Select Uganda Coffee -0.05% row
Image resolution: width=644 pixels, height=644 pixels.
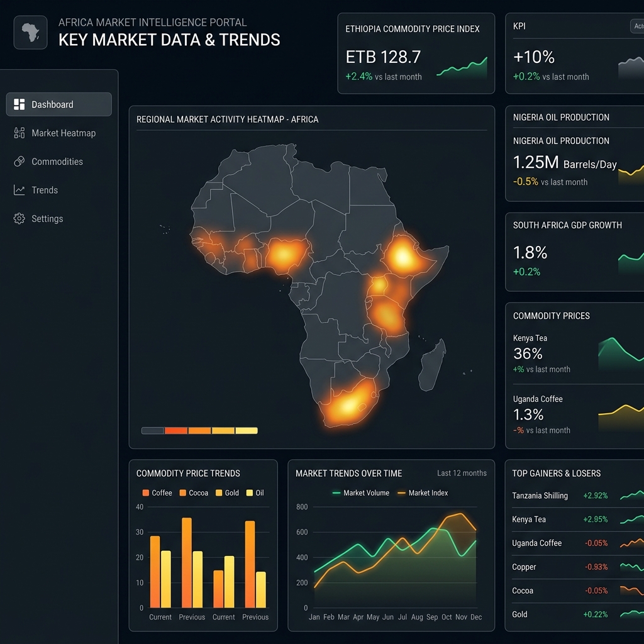[x=578, y=543]
